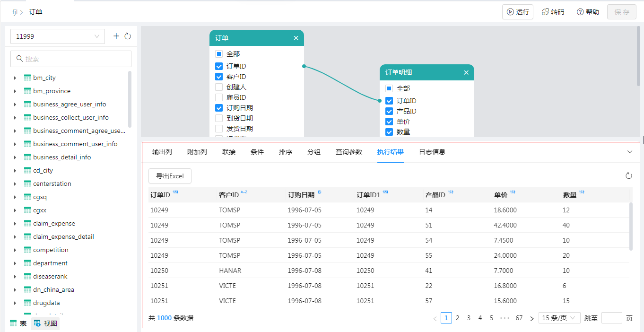Collapse the bottom panel with chevron
The width and height of the screenshot is (644, 332).
point(630,152)
